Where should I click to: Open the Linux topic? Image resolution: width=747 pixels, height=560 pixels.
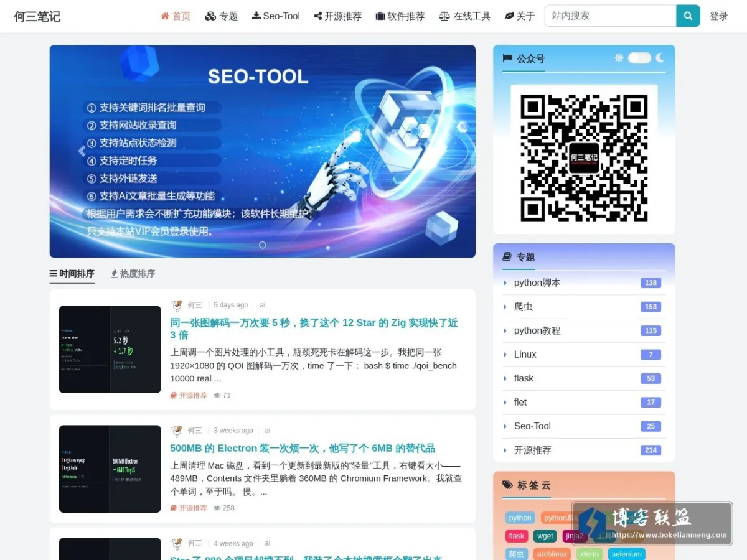tap(525, 354)
